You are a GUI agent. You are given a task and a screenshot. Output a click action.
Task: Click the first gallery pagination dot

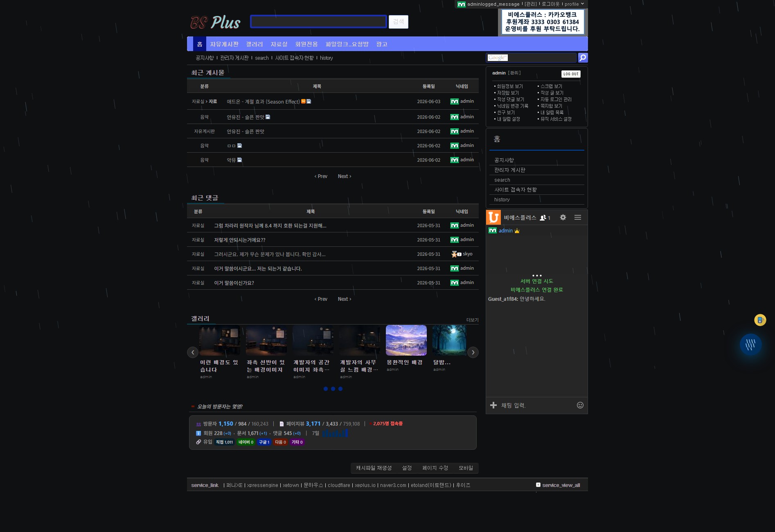coord(326,389)
